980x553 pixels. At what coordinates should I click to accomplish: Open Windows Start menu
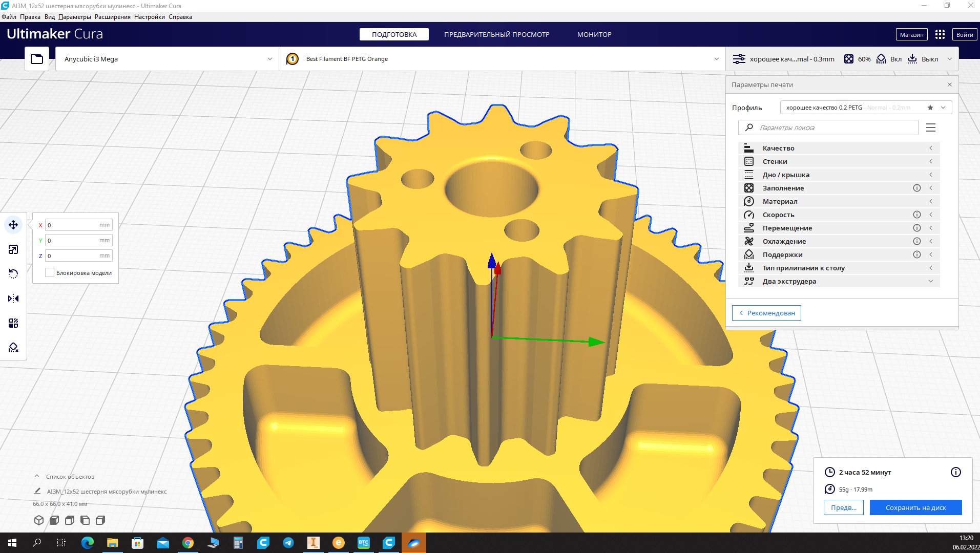[x=12, y=543]
